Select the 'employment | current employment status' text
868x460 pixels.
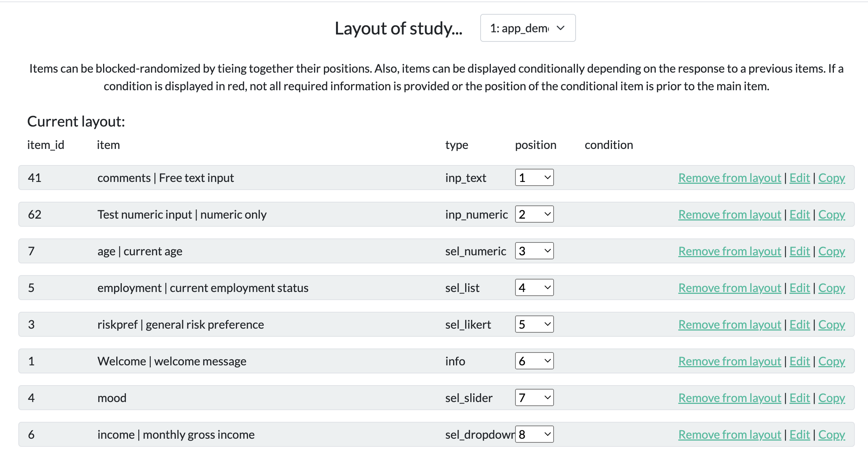[203, 288]
